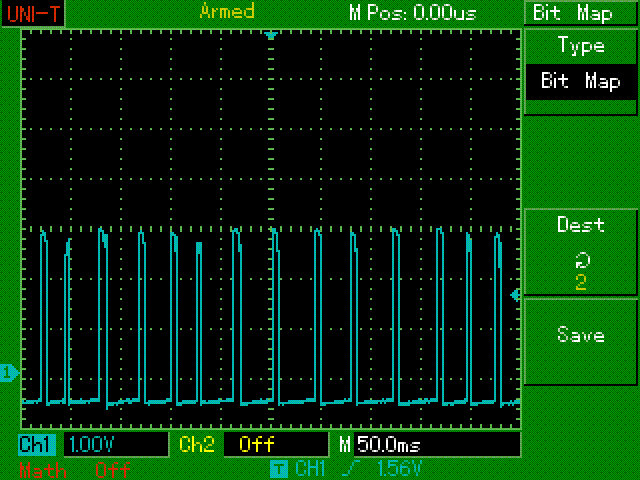This screenshot has width=640, height=480.
Task: Click the Save menu button
Action: (x=580, y=342)
